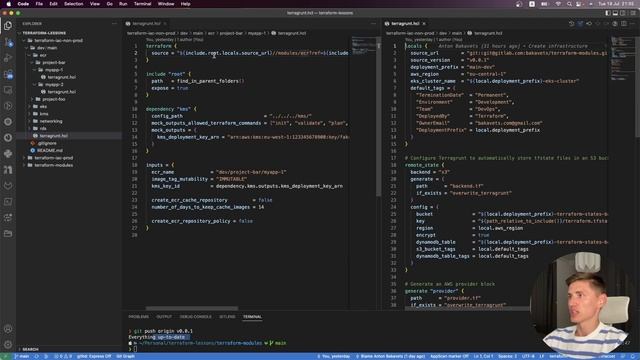The width and height of the screenshot is (640, 360).
Task: Open Manage gear icon in activity bar
Action: click(8, 344)
